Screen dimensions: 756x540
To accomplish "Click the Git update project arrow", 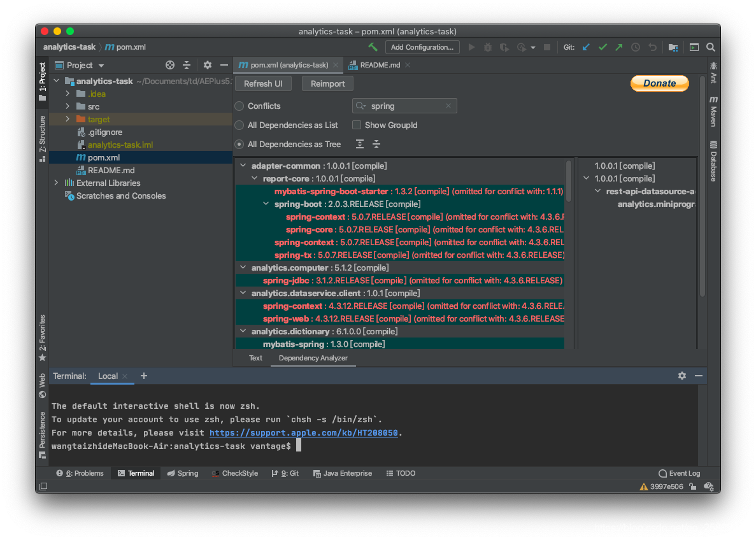I will point(587,47).
